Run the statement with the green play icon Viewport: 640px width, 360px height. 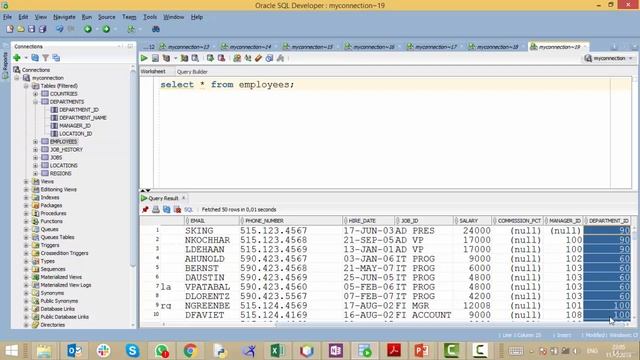[144, 58]
